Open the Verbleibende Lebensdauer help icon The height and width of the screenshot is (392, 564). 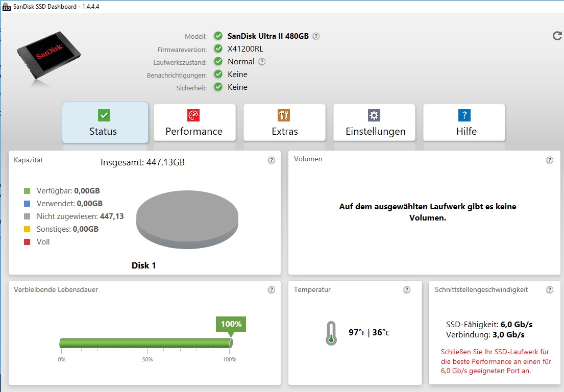point(272,289)
